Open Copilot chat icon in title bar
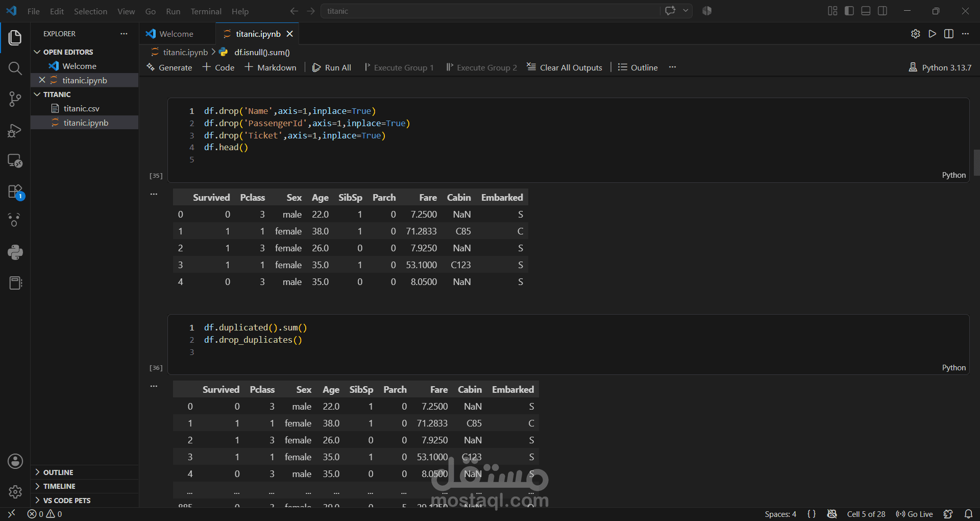Viewport: 980px width, 521px height. point(670,11)
